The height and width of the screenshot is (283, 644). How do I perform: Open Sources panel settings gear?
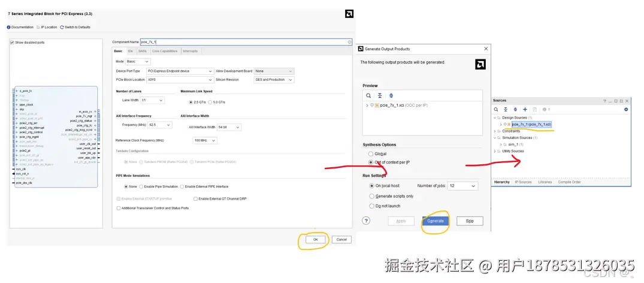coord(626,109)
